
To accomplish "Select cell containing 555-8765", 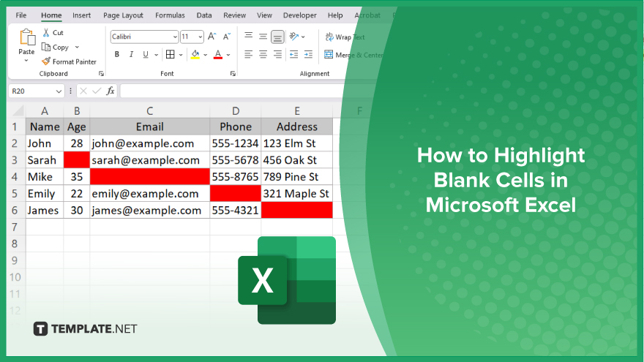I will coord(236,177).
